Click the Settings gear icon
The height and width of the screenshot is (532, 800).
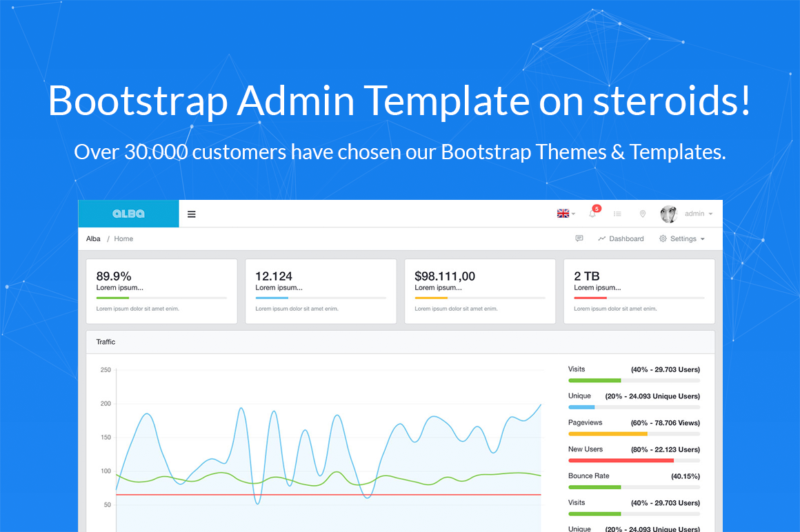tap(663, 238)
